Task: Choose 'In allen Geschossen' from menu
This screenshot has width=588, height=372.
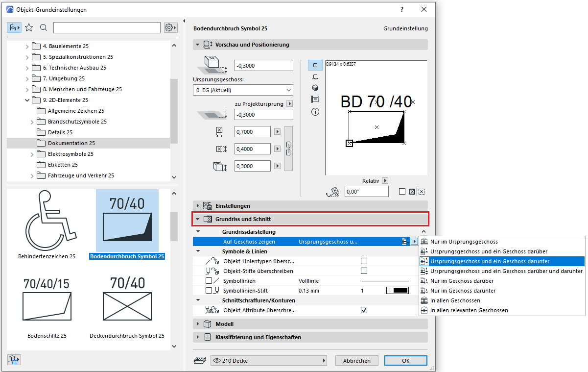Action: 455,300
